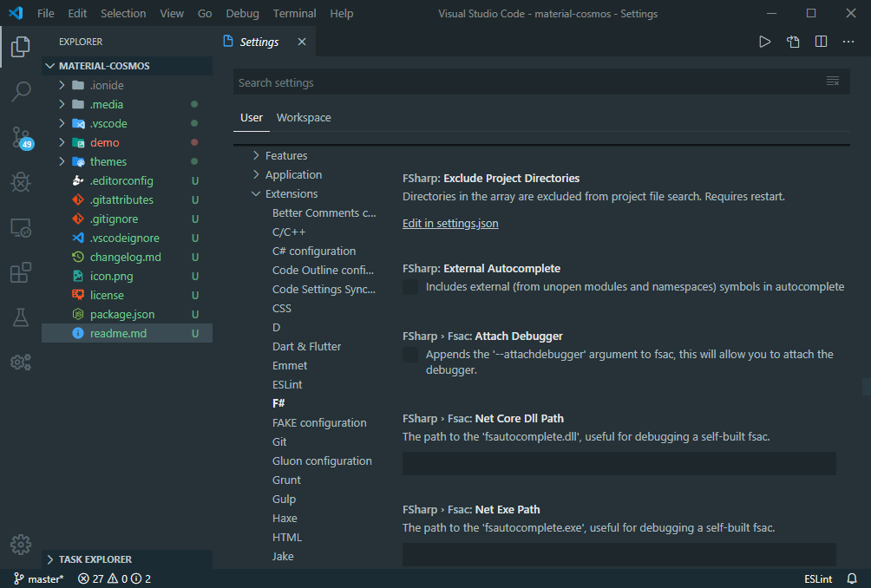Select Gluon configuration settings category

(322, 461)
